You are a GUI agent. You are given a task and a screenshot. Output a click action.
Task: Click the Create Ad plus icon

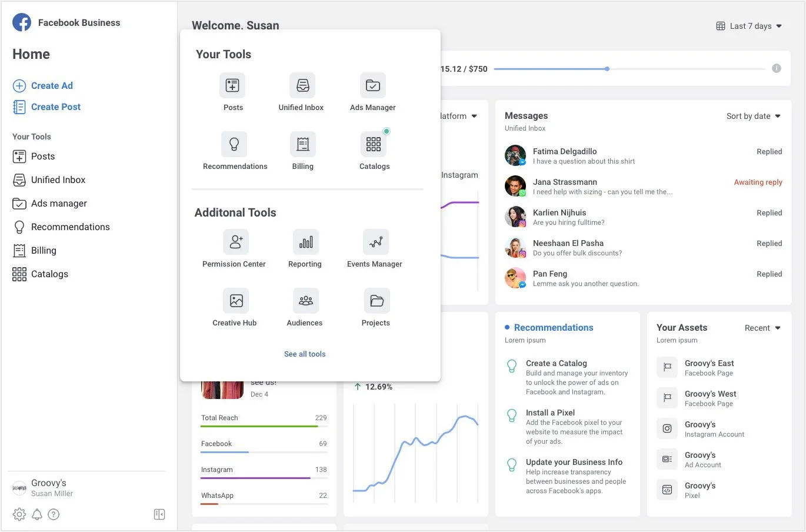[19, 86]
